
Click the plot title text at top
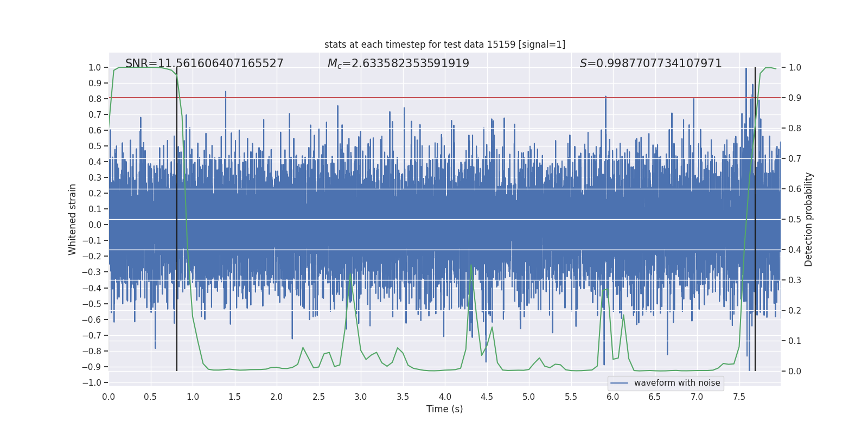coord(445,44)
